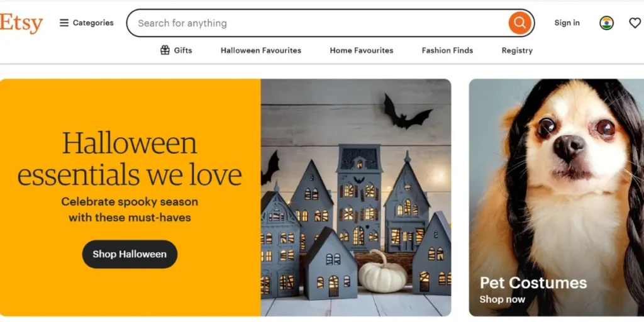Go to Fashion Finds section
The image size is (644, 322).
point(447,50)
